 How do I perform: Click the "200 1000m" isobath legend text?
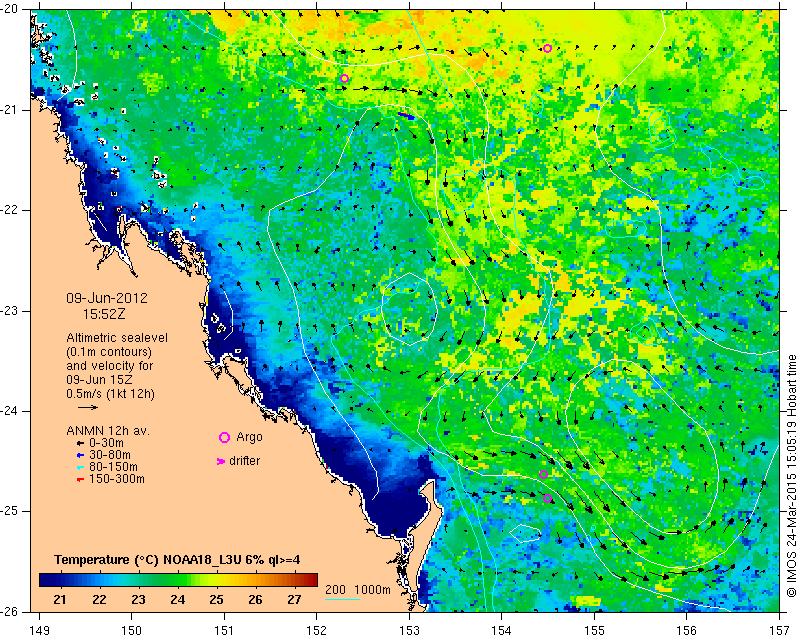(x=358, y=590)
